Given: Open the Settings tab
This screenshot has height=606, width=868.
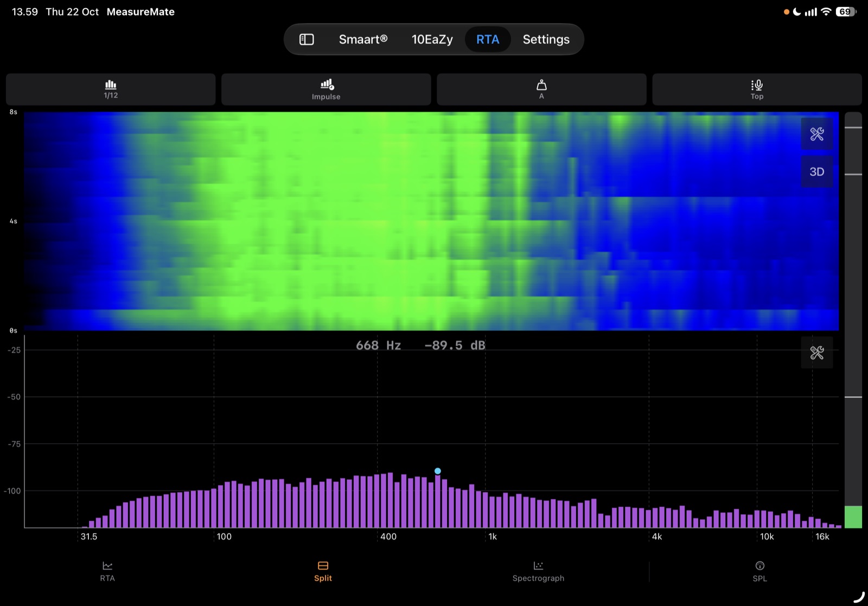Looking at the screenshot, I should pyautogui.click(x=546, y=39).
